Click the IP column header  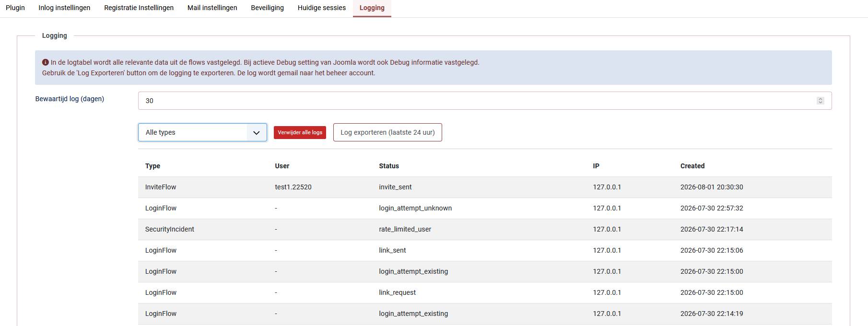click(x=596, y=166)
